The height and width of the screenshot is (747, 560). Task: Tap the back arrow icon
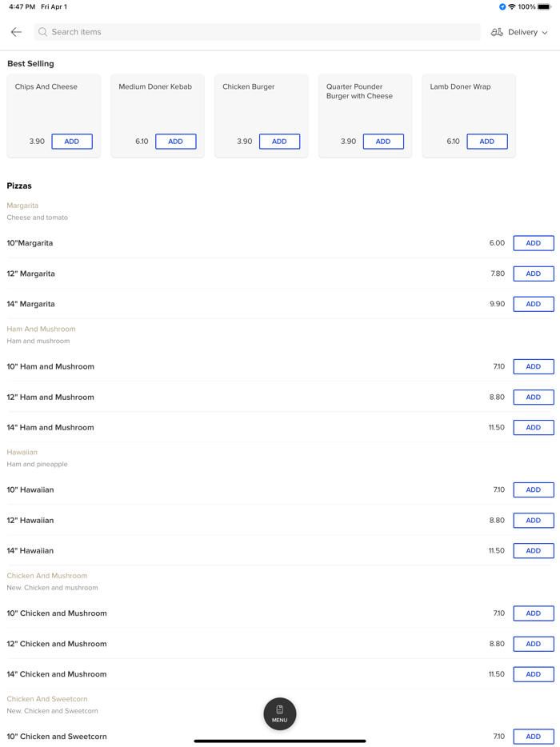pyautogui.click(x=16, y=32)
